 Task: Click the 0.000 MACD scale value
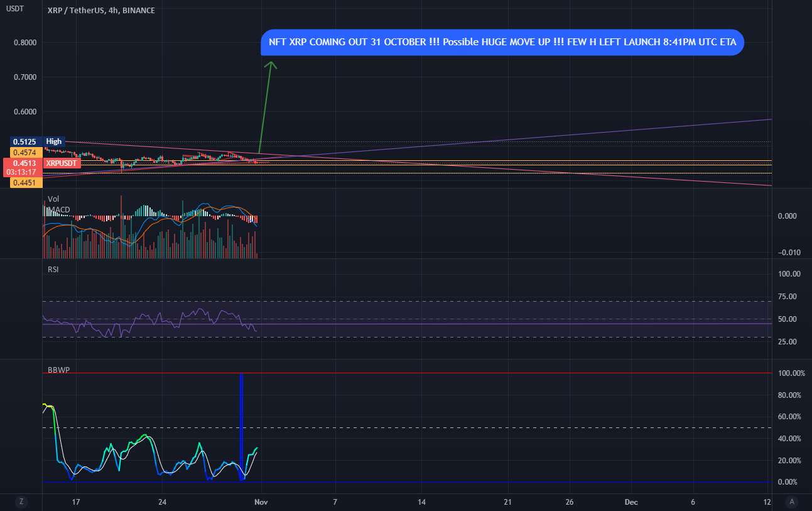point(789,216)
